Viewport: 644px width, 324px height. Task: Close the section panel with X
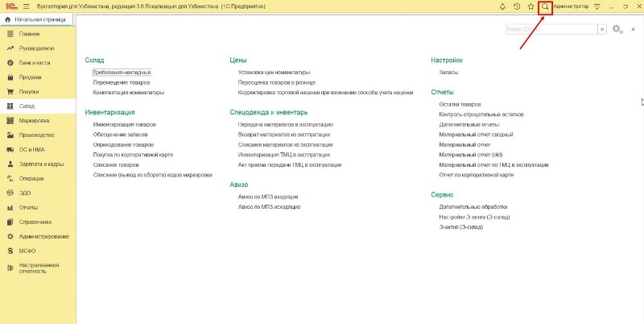634,29
